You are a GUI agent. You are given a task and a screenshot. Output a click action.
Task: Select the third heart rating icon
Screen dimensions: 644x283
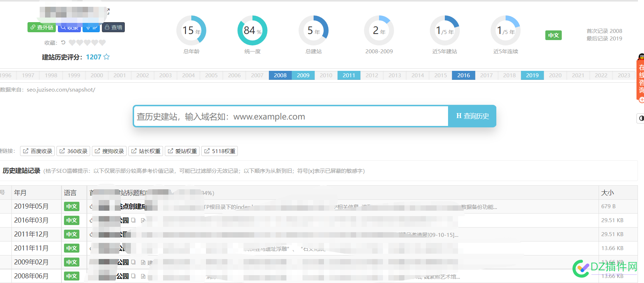click(87, 43)
